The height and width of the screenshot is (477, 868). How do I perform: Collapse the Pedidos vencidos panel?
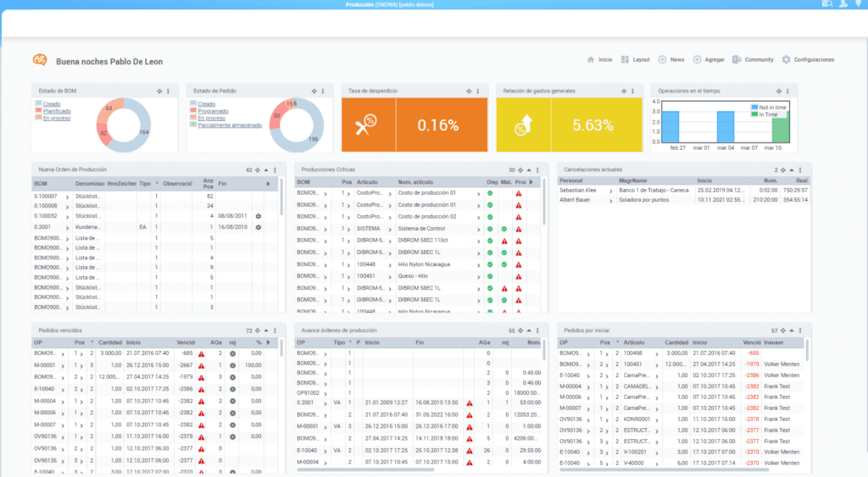(x=264, y=330)
